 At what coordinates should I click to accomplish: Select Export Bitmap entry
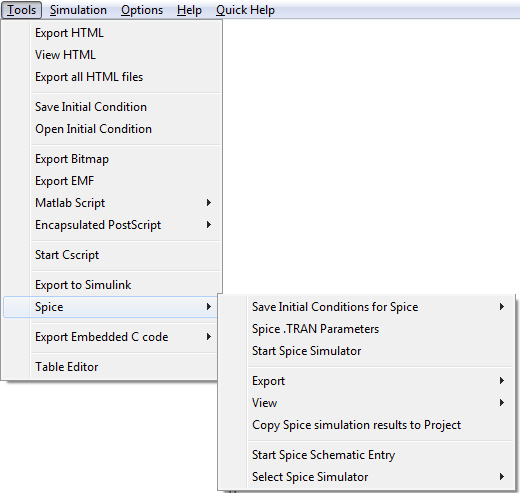tap(112, 159)
